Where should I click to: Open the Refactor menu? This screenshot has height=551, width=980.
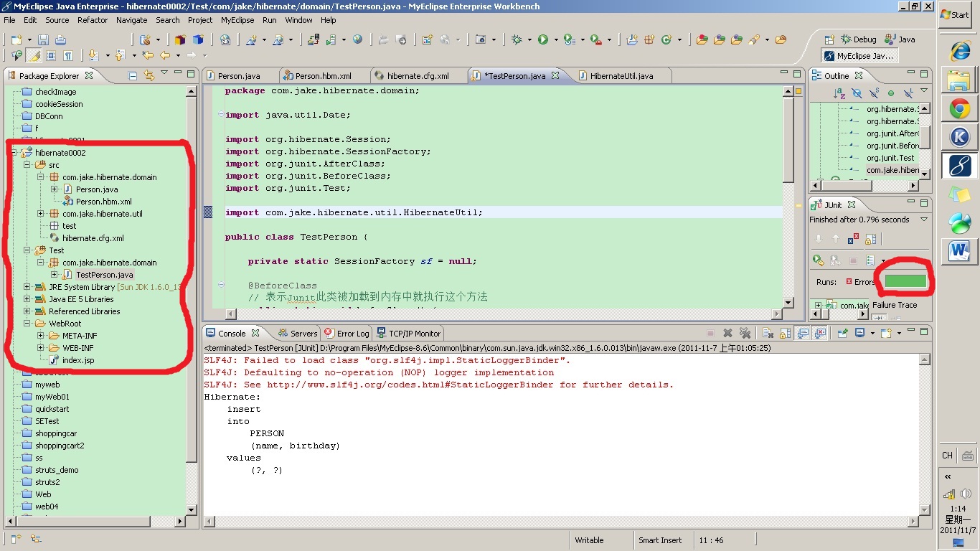pyautogui.click(x=92, y=20)
